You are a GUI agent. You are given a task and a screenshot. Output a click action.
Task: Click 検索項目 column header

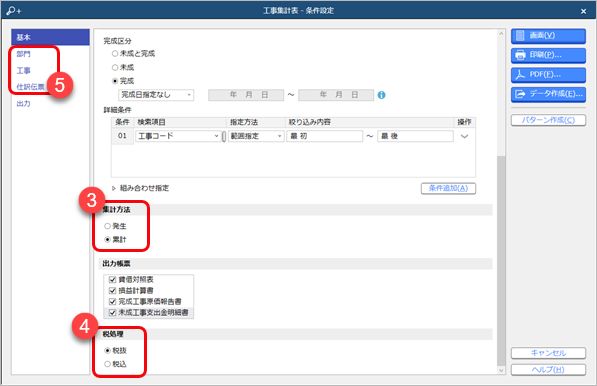tap(151, 122)
